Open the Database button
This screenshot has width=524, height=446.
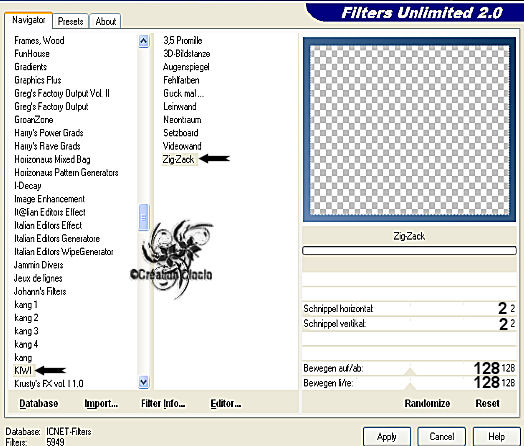click(39, 404)
